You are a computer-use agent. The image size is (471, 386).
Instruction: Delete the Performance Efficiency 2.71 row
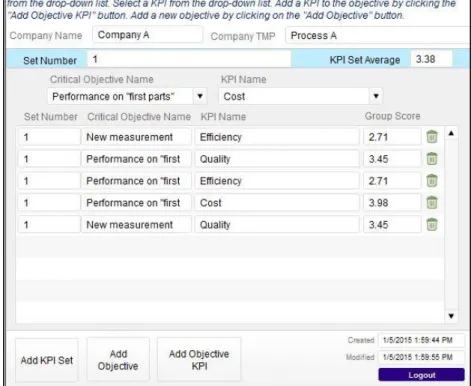(432, 181)
